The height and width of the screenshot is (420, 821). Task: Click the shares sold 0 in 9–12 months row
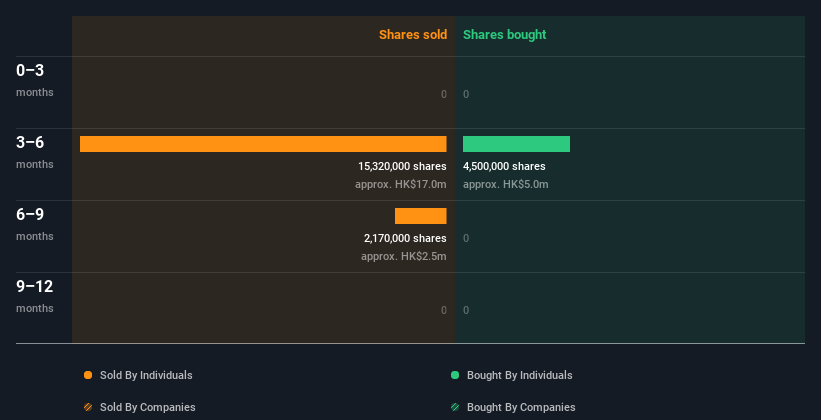tap(443, 310)
